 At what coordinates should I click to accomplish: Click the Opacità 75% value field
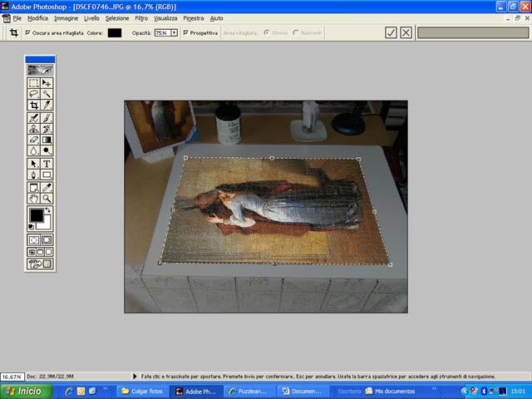[163, 32]
